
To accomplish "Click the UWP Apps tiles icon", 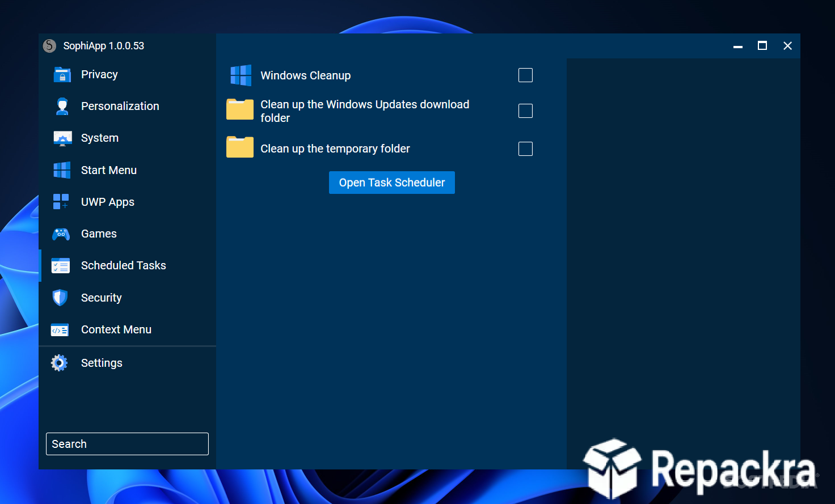I will tap(61, 202).
